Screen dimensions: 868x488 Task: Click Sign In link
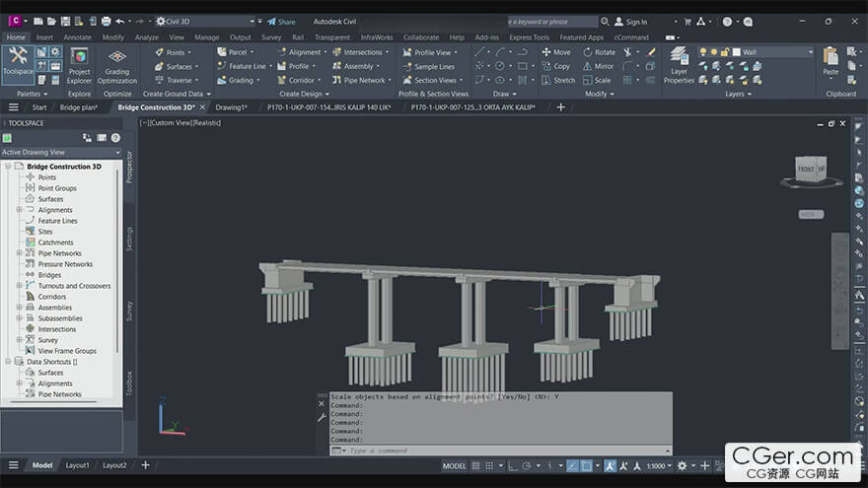coord(631,22)
